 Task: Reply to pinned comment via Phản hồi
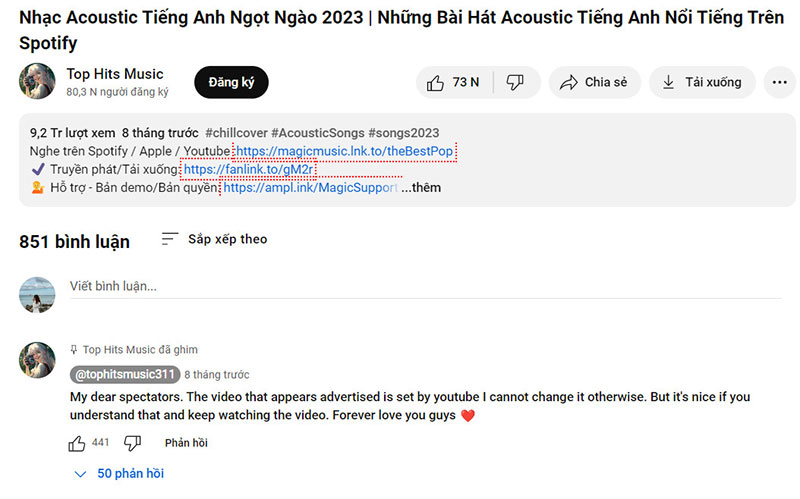[186, 443]
